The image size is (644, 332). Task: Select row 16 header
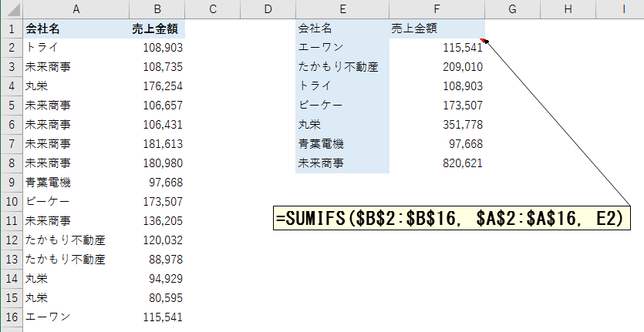coord(12,317)
